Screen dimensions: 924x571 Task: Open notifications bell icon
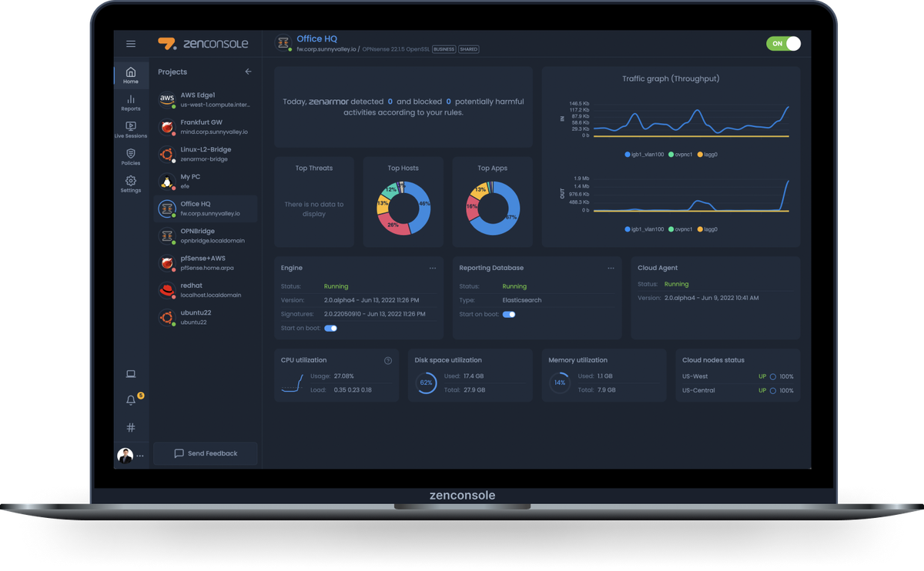pos(131,400)
